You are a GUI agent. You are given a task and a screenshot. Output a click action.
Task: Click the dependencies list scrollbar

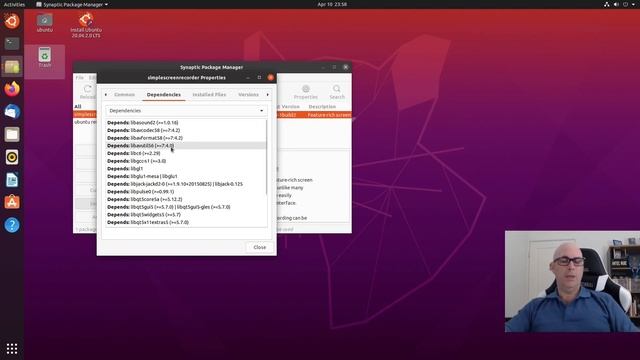coord(266,157)
